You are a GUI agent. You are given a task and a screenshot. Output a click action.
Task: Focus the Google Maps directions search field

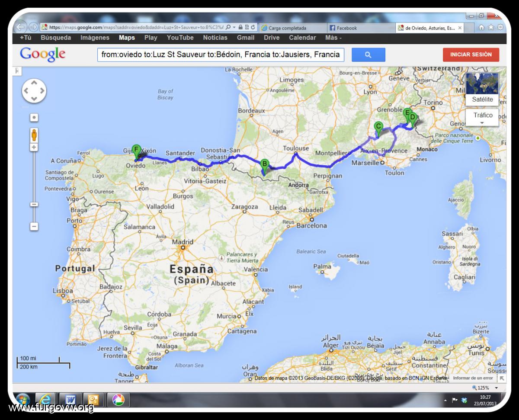[x=221, y=55]
